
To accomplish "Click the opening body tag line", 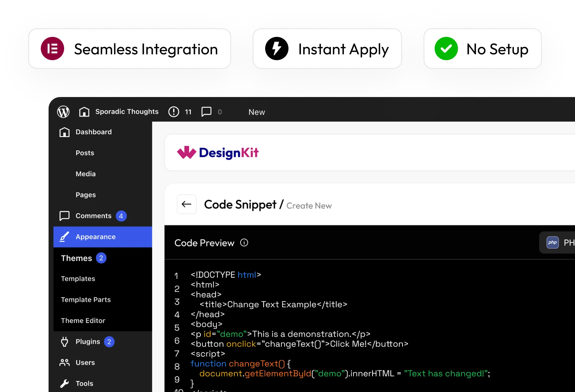I will (207, 324).
